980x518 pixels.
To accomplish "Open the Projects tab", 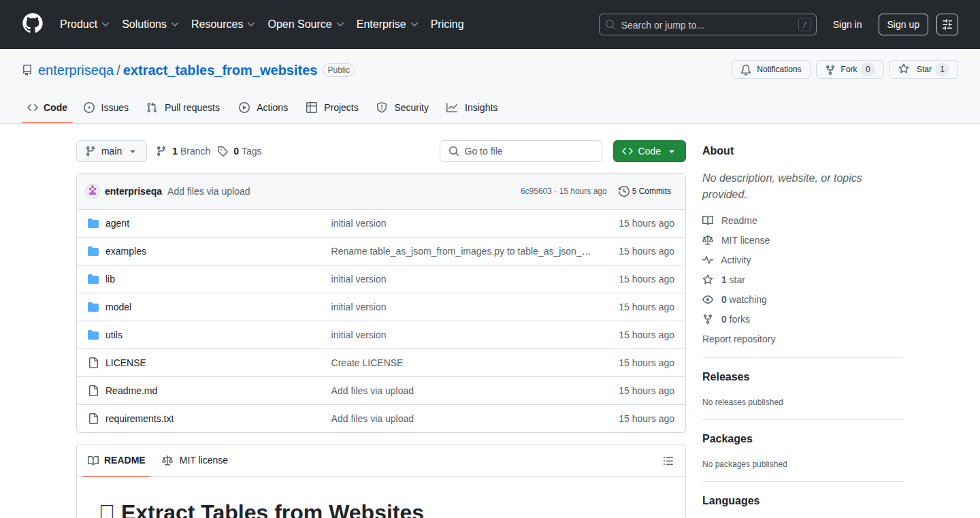I will pos(332,108).
